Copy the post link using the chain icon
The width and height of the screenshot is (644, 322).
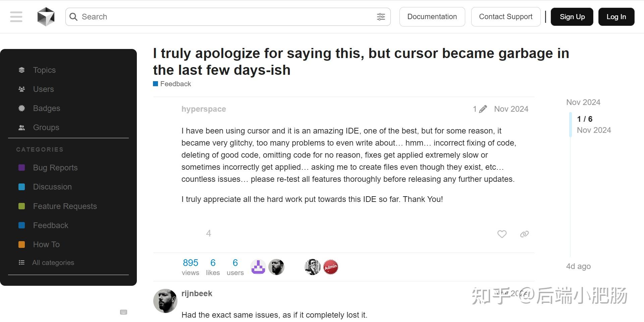[x=524, y=234]
